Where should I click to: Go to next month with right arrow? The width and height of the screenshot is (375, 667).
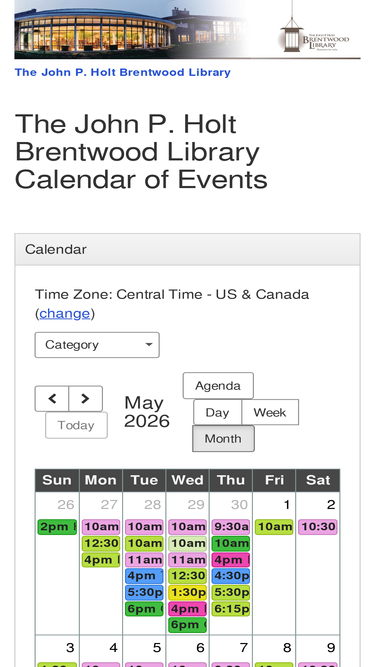(85, 399)
